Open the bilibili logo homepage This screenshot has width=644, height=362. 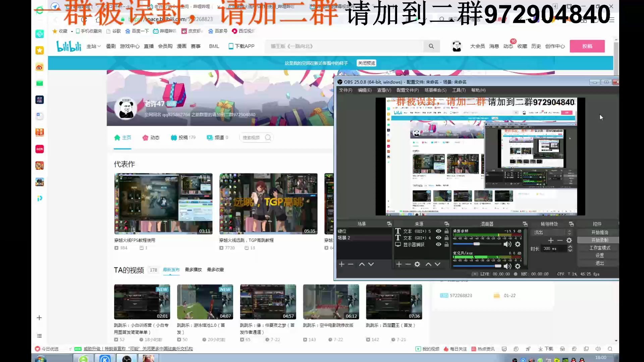tap(69, 46)
